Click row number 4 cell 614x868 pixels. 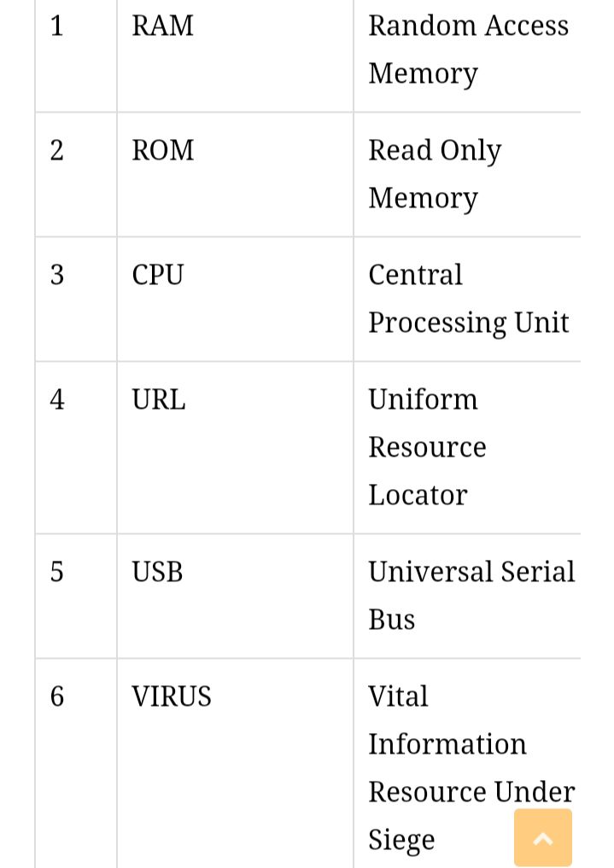(x=57, y=399)
